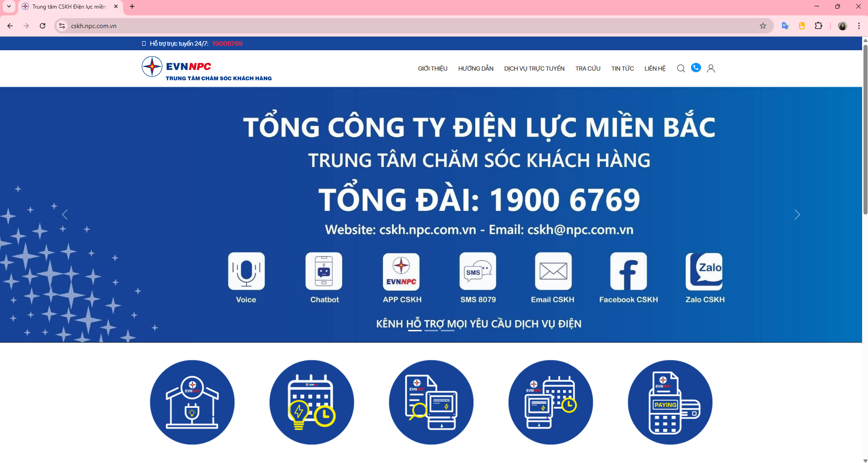Open the tab search dropdown arrow
The image size is (868, 463).
(x=9, y=6)
